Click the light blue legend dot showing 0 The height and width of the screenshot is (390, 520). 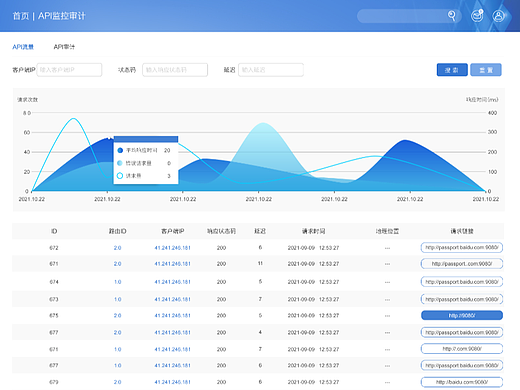[x=120, y=163]
